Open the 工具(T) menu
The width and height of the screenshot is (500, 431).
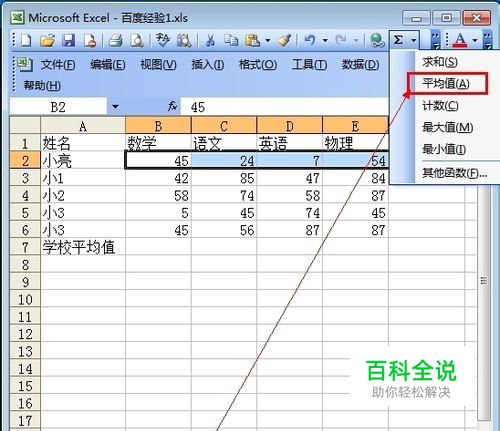coord(309,64)
